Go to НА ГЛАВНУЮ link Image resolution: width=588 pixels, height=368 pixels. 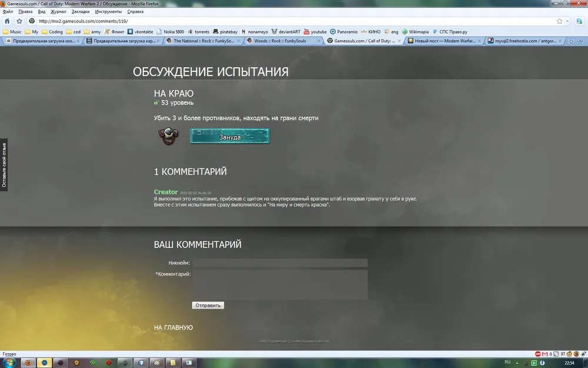[173, 327]
